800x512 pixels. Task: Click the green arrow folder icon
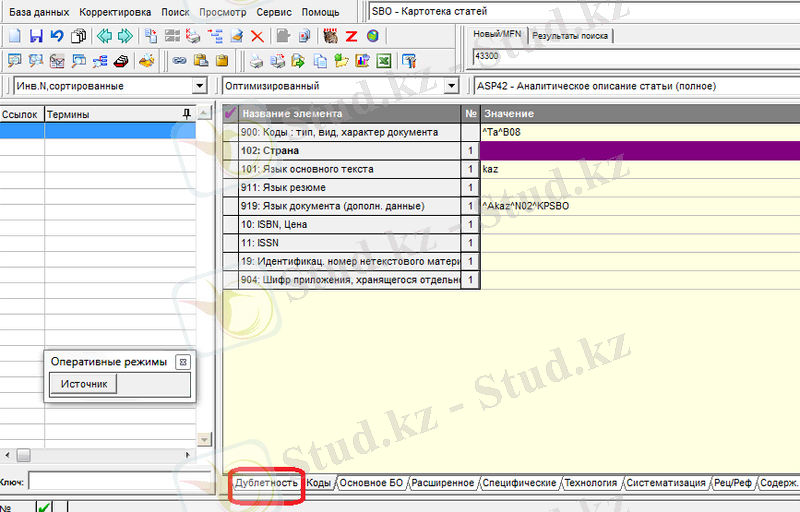341,61
